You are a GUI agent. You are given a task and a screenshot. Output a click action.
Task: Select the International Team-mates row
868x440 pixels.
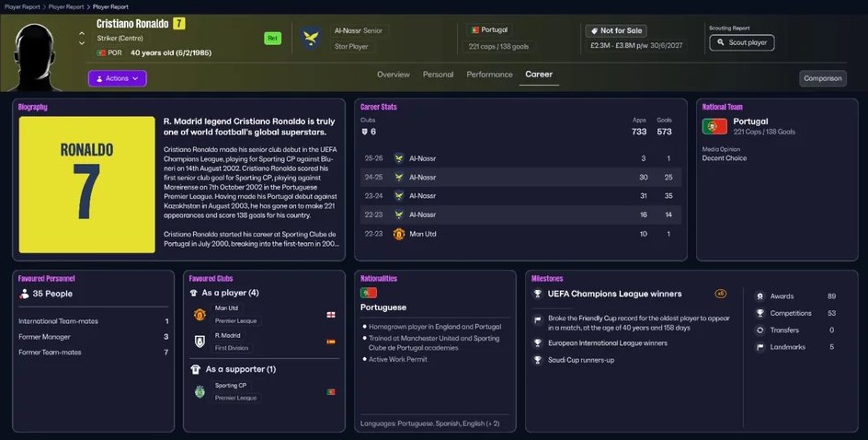pyautogui.click(x=94, y=321)
